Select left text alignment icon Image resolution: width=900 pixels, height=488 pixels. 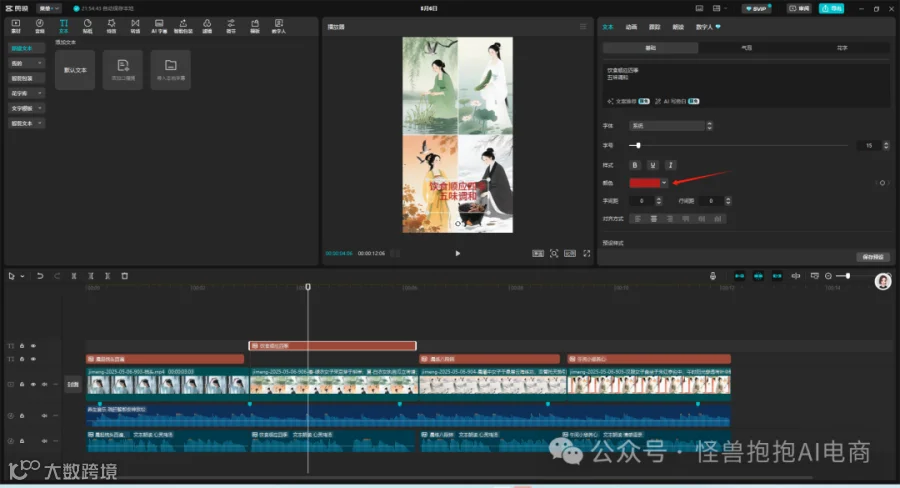click(637, 219)
